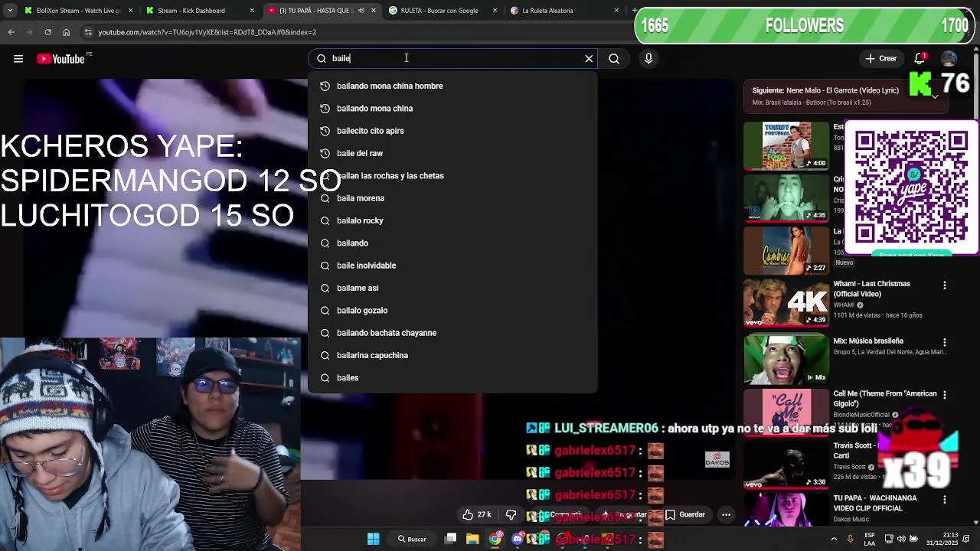
Task: Dislike the video
Action: 511,515
